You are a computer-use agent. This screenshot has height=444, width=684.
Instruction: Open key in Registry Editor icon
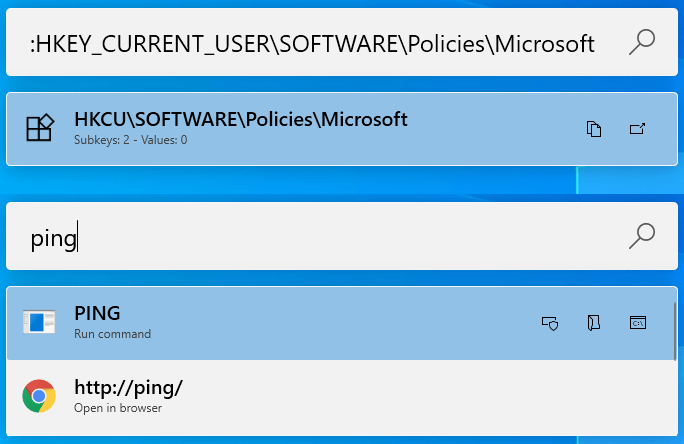tap(637, 129)
